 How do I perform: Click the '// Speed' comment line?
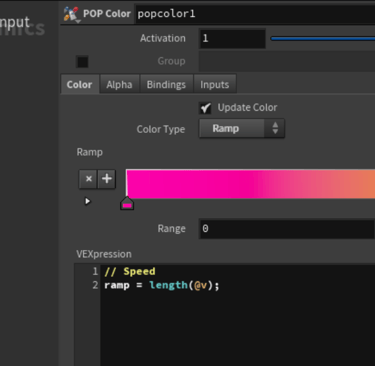(x=130, y=271)
